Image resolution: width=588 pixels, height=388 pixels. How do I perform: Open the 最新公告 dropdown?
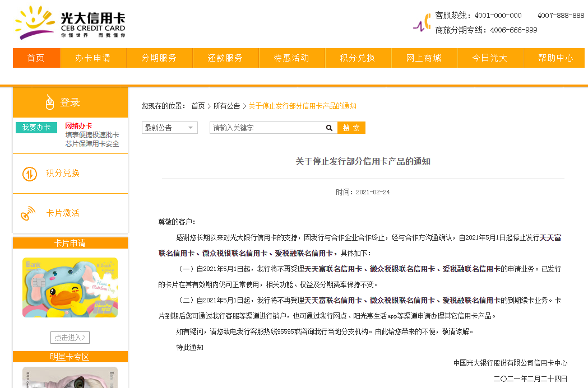(169, 128)
